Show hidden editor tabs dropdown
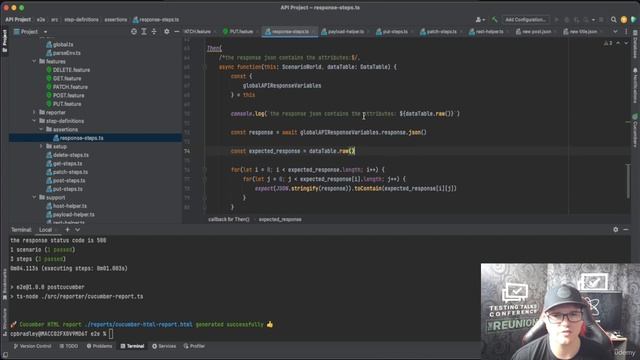 (615, 31)
